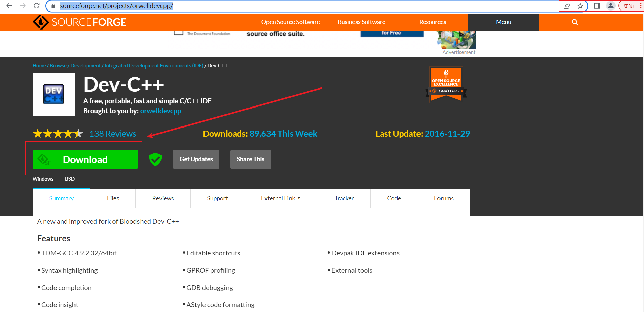Click 'Syntax highlighting' feature text

coord(69,270)
